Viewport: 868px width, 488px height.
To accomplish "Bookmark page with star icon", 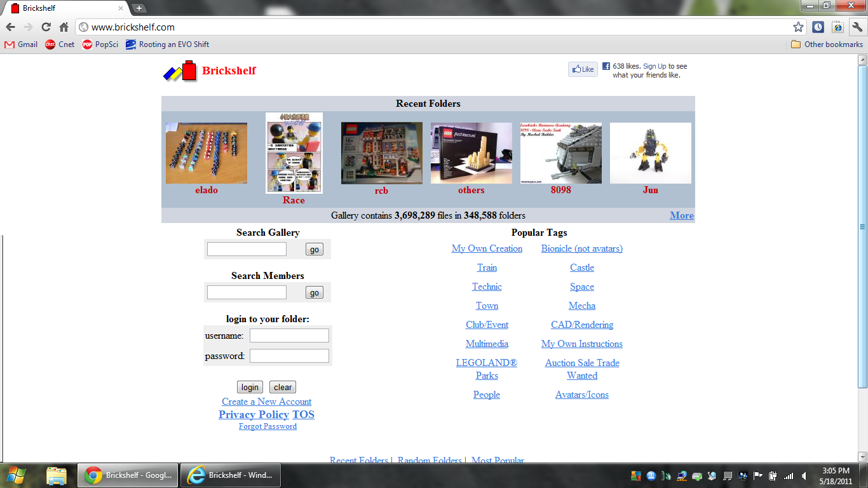I will pos(798,27).
